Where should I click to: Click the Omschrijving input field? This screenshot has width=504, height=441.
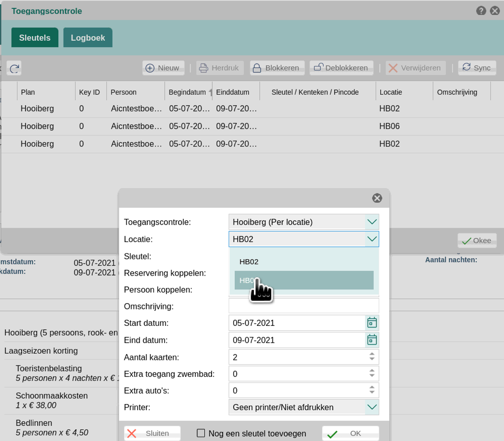click(304, 306)
